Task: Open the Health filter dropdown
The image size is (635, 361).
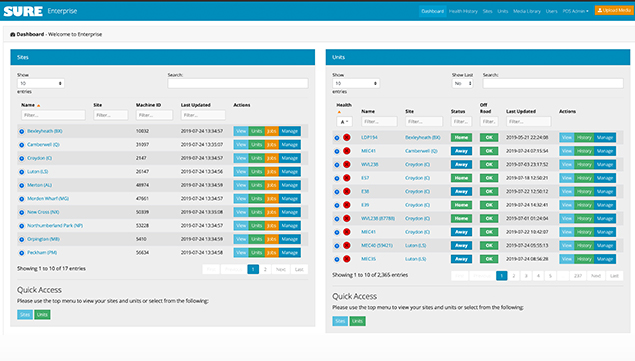Action: (x=344, y=122)
